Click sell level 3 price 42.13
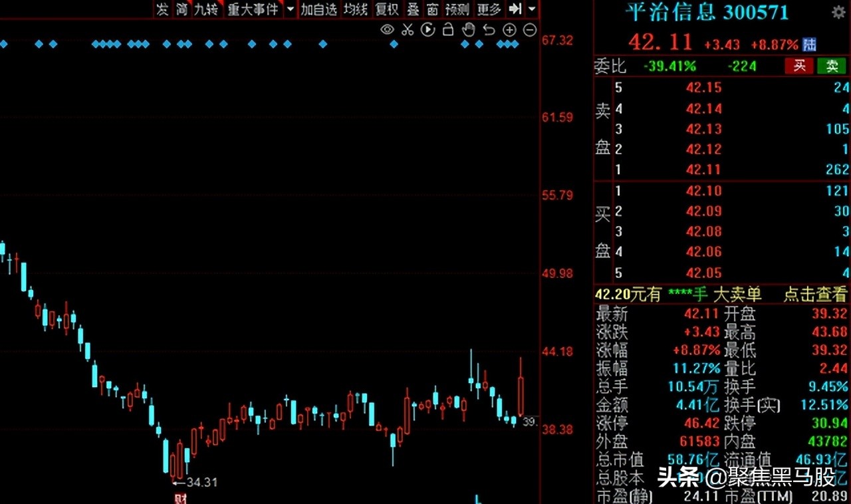Image resolution: width=851 pixels, height=504 pixels. tap(703, 129)
